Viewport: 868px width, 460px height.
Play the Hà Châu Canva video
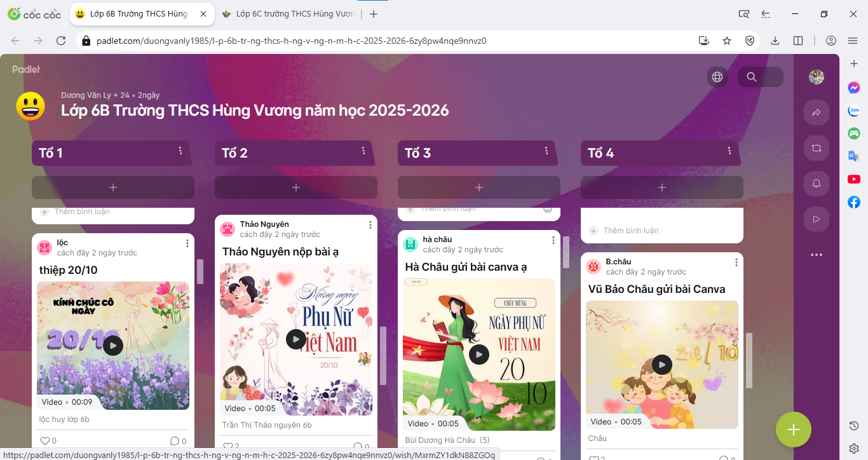point(479,355)
